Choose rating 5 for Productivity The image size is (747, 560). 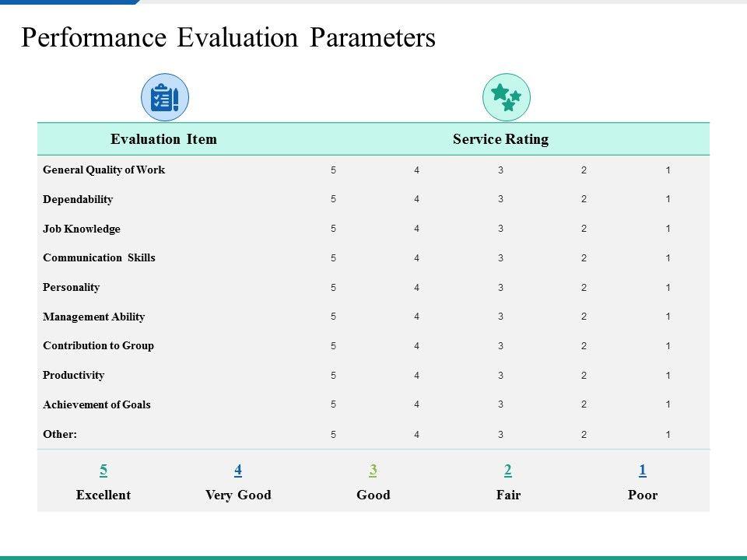point(334,375)
